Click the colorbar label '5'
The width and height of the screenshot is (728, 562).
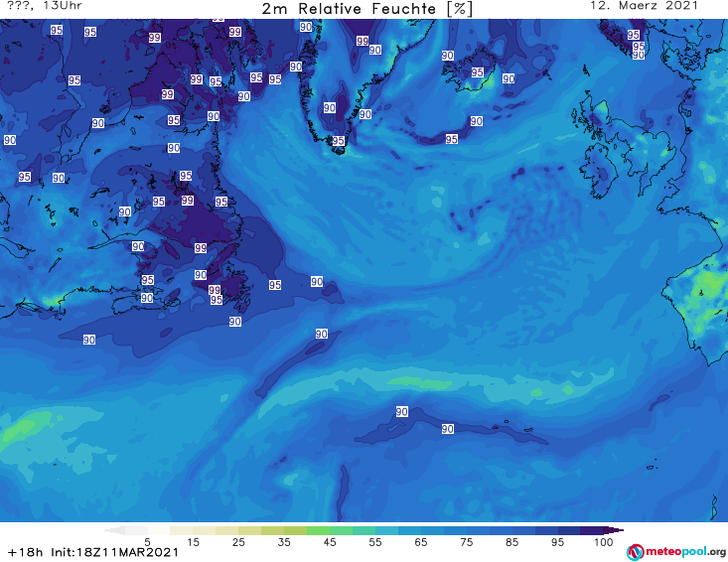coord(147,542)
